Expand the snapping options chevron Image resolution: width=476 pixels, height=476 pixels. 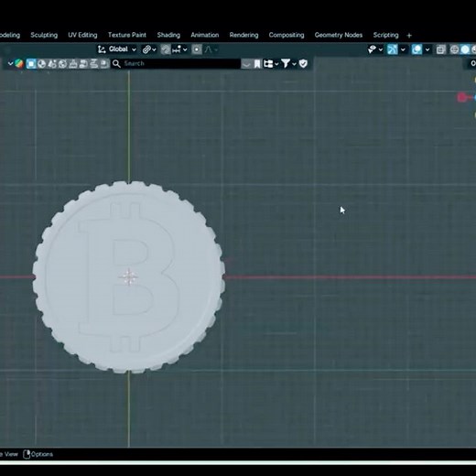click(x=185, y=49)
